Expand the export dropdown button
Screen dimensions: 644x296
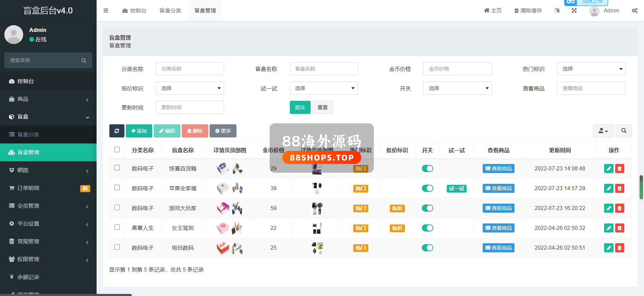[x=603, y=131]
